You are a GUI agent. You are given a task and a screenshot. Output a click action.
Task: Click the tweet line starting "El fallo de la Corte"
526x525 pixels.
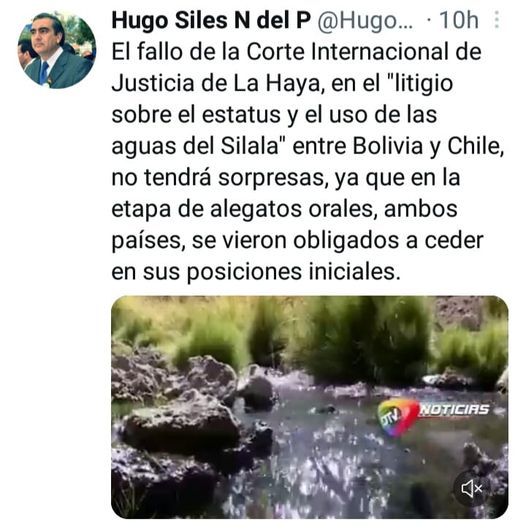tap(297, 52)
